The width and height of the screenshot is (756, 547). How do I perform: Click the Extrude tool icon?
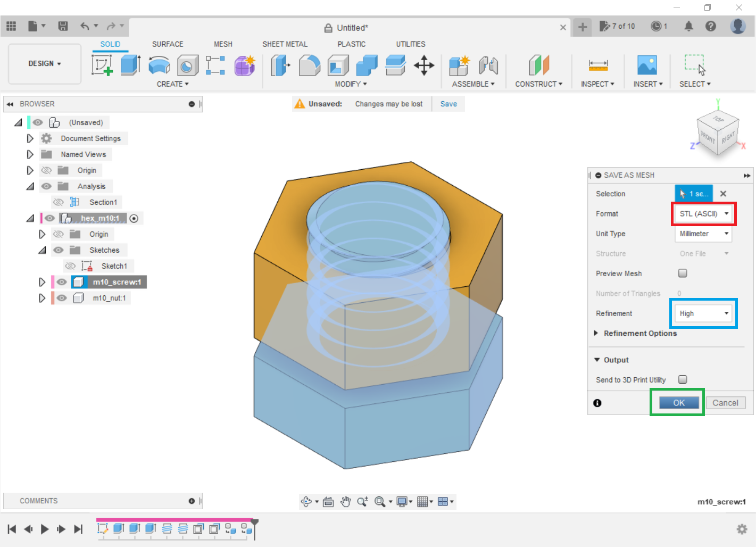tap(130, 65)
